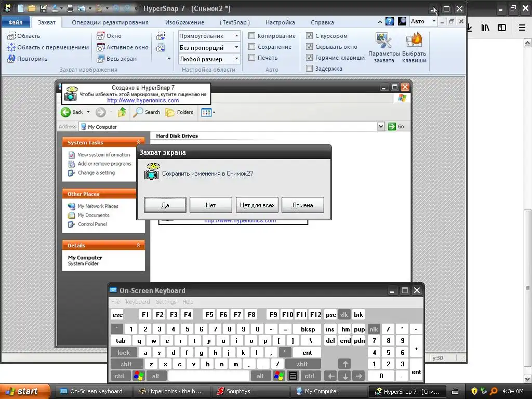
Task: Open the Авто zoom dropdown
Action: pos(434,21)
